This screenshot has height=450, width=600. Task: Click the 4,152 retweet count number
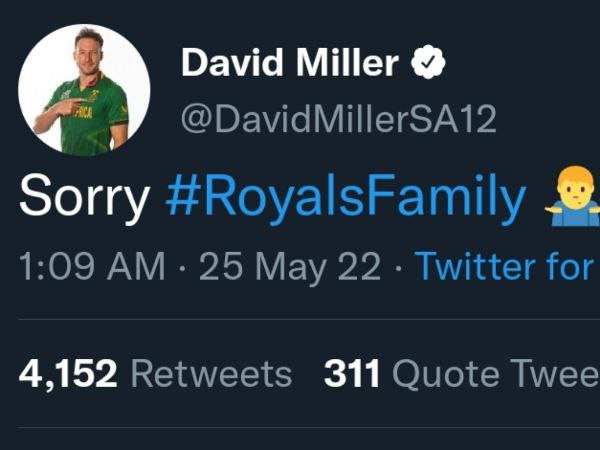pos(68,374)
